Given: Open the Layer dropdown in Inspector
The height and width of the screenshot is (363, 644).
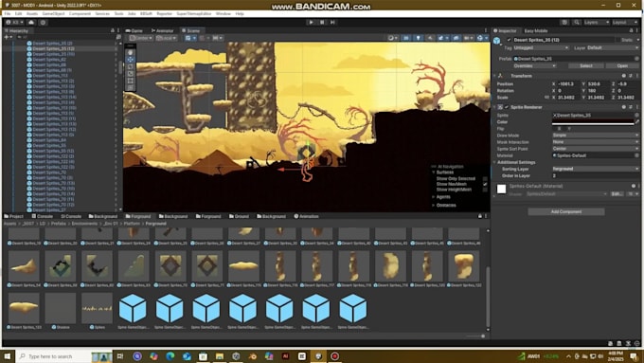Looking at the screenshot, I should [613, 47].
